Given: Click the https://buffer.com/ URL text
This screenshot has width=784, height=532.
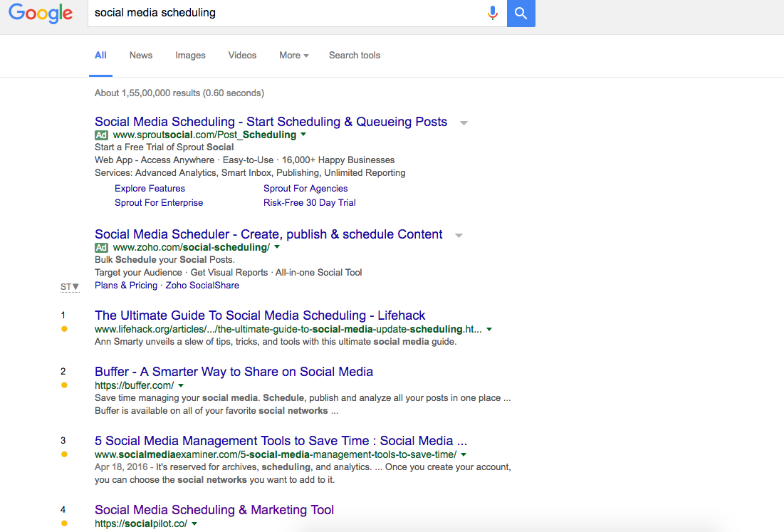Looking at the screenshot, I should point(134,385).
